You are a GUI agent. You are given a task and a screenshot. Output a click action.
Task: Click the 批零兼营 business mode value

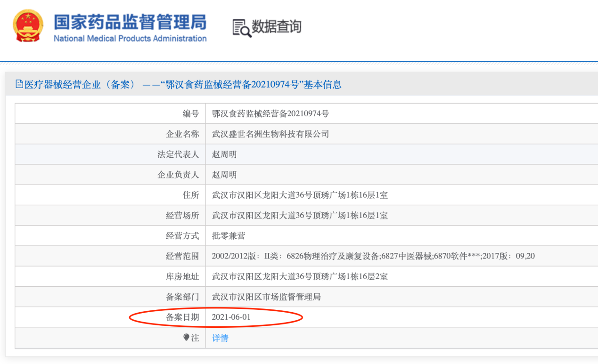coord(229,236)
